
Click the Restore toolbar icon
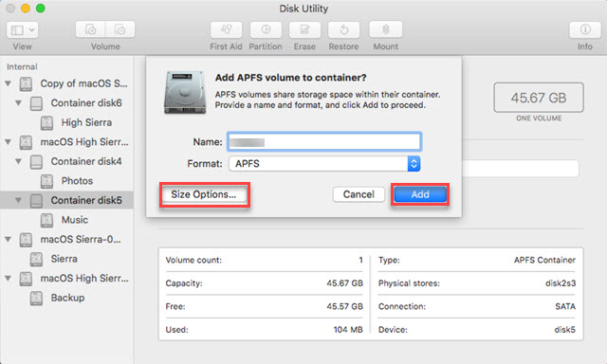pos(343,29)
